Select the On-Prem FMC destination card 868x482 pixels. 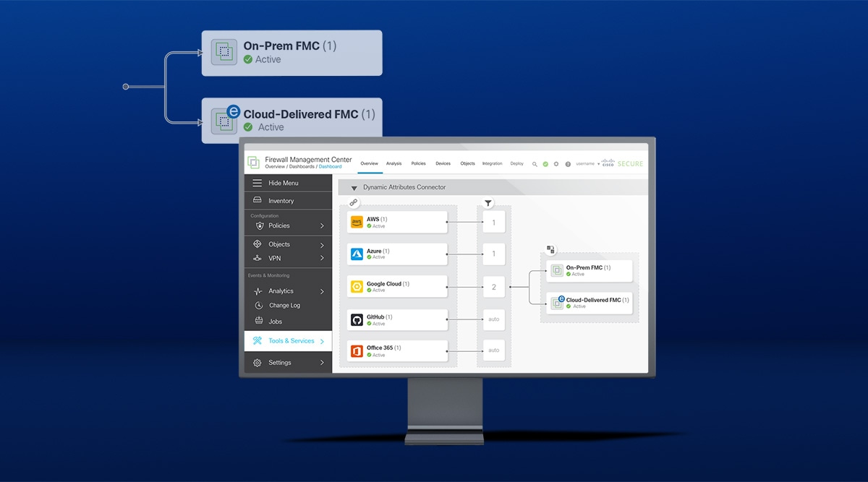pyautogui.click(x=590, y=270)
